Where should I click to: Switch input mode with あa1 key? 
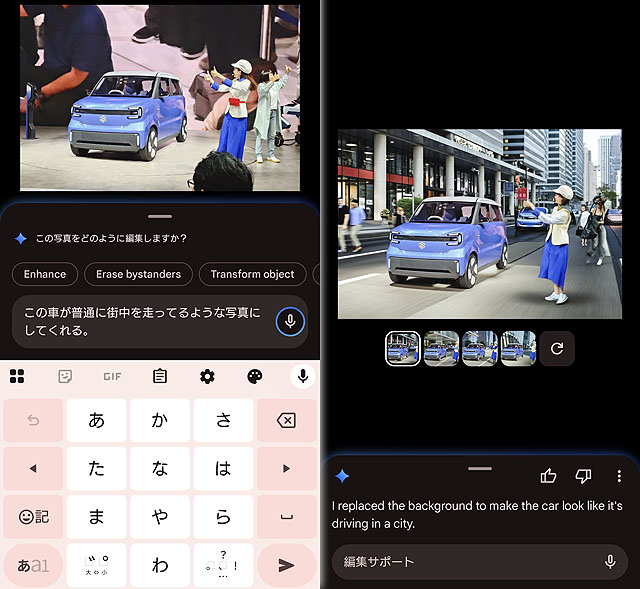pyautogui.click(x=32, y=565)
